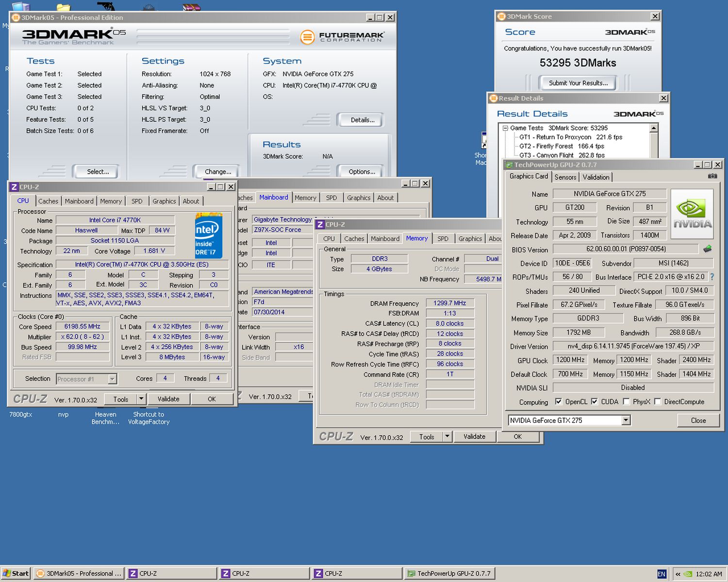Click the WinRAR books desktop icon

click(x=192, y=7)
